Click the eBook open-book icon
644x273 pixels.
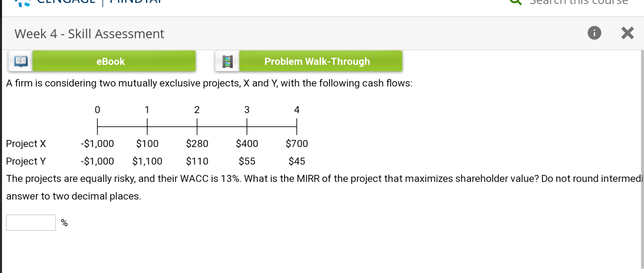(20, 61)
